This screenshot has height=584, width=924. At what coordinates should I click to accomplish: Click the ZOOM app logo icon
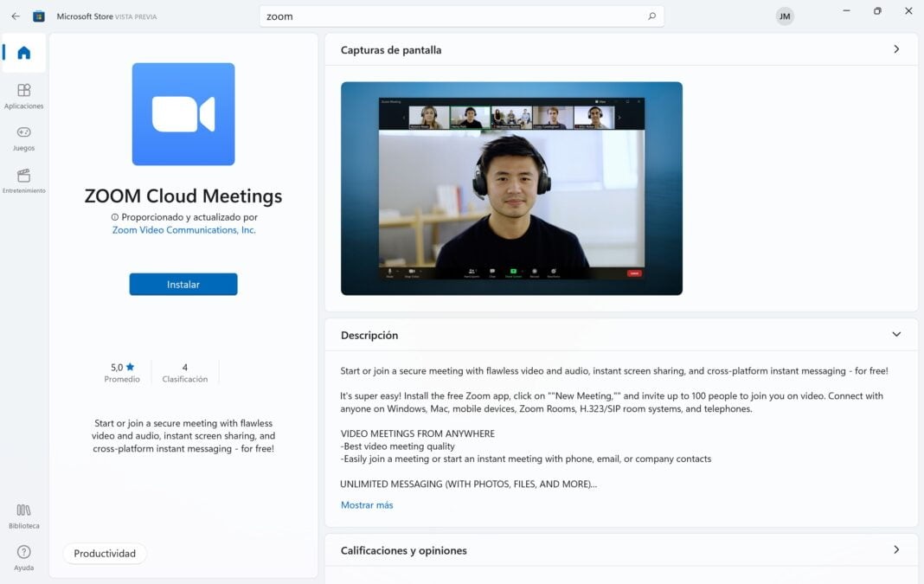tap(183, 114)
